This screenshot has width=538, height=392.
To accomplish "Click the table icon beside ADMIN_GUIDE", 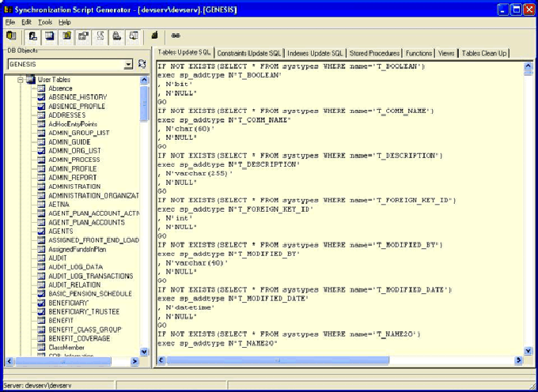I will pyautogui.click(x=41, y=141).
